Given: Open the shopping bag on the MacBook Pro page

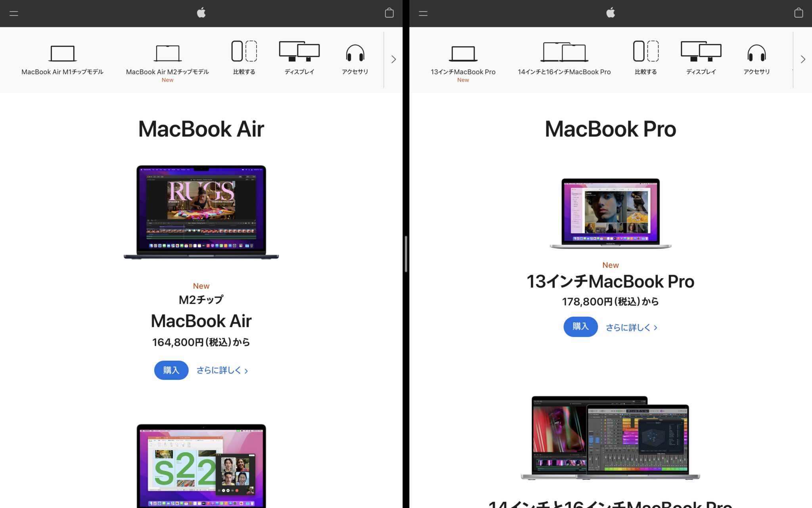Looking at the screenshot, I should pyautogui.click(x=798, y=13).
